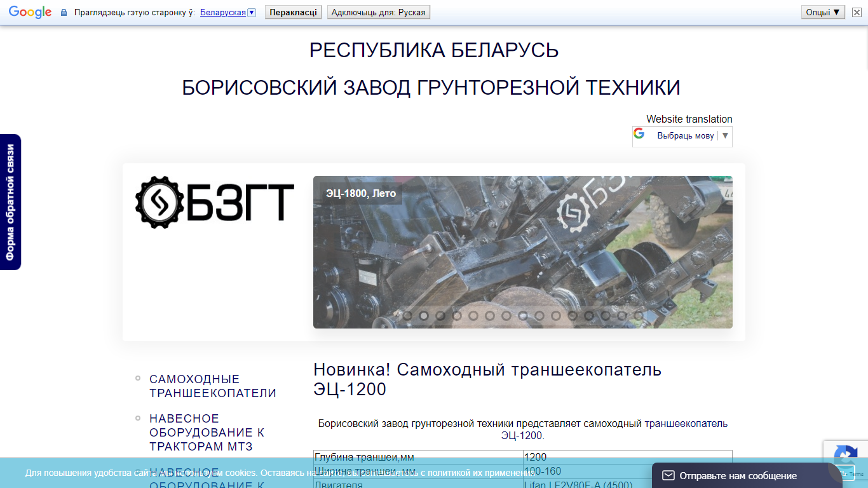Select the first slideshow pagination dot
This screenshot has width=868, height=488.
[407, 315]
